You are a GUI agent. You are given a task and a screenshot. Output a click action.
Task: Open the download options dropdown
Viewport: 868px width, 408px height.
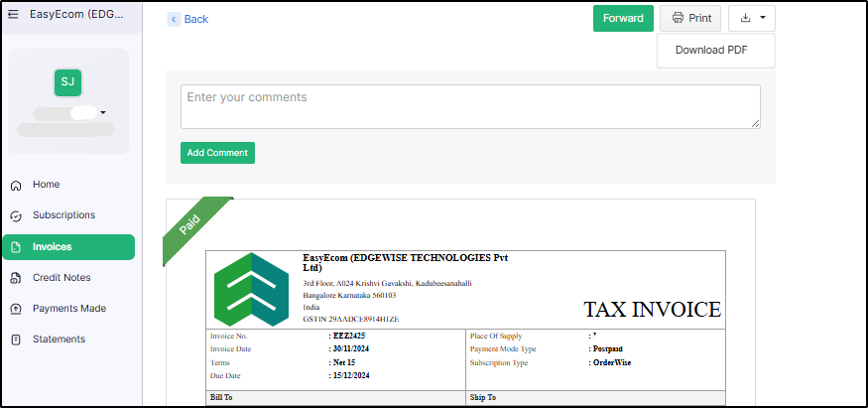(x=752, y=18)
